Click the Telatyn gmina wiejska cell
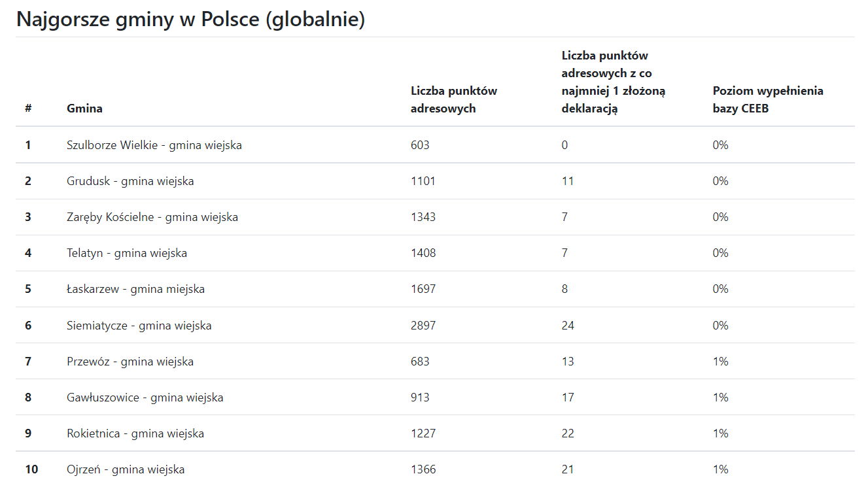The width and height of the screenshot is (868, 491). pyautogui.click(x=126, y=253)
